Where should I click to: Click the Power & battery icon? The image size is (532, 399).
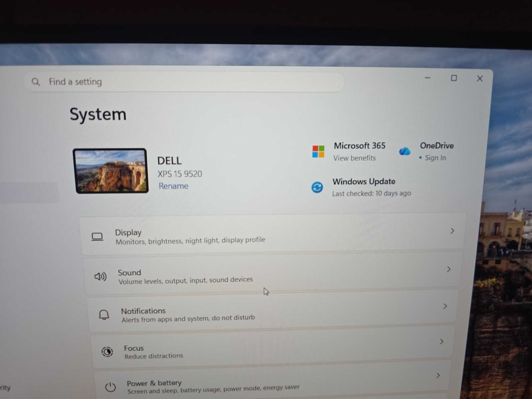(x=110, y=387)
